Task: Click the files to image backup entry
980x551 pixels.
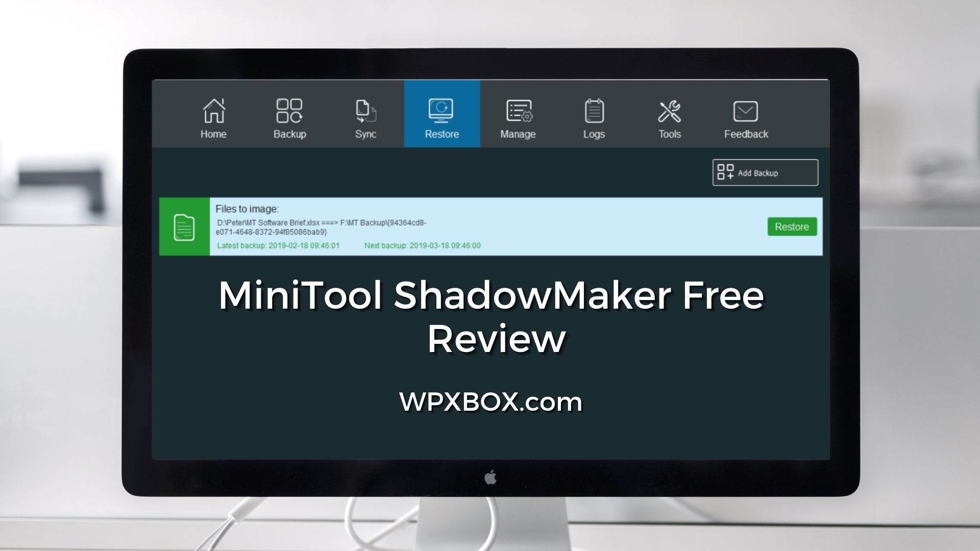Action: pyautogui.click(x=490, y=226)
